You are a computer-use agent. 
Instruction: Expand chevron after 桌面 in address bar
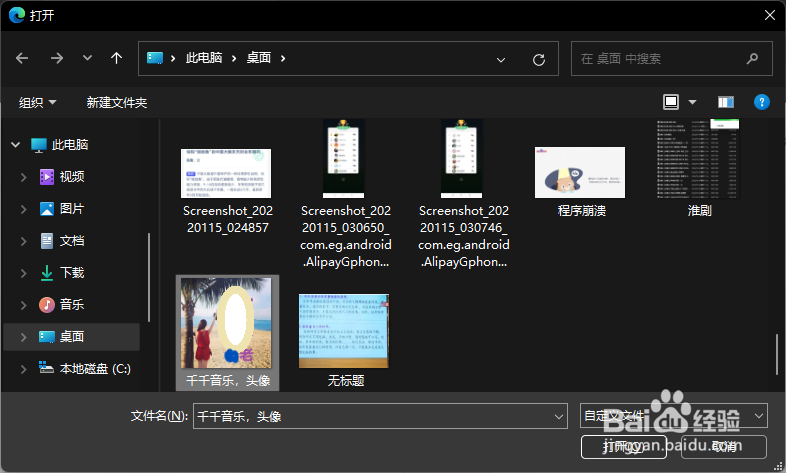point(283,59)
